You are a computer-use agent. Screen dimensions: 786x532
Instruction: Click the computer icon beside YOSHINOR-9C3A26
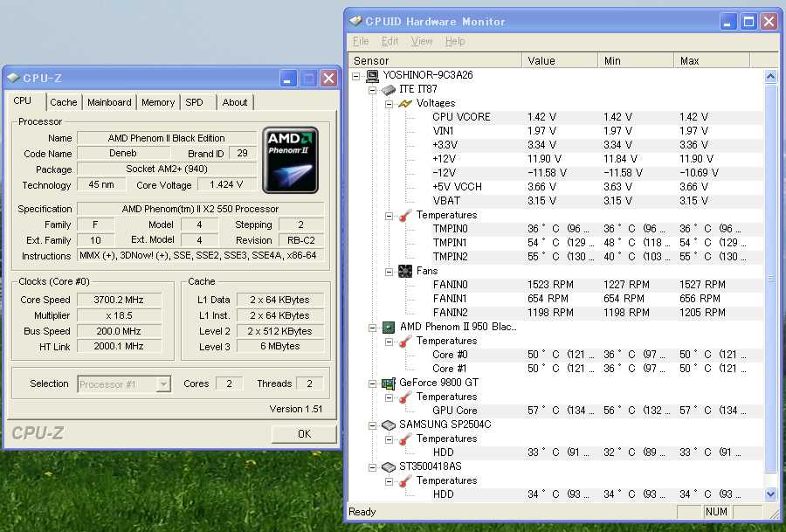[x=372, y=76]
